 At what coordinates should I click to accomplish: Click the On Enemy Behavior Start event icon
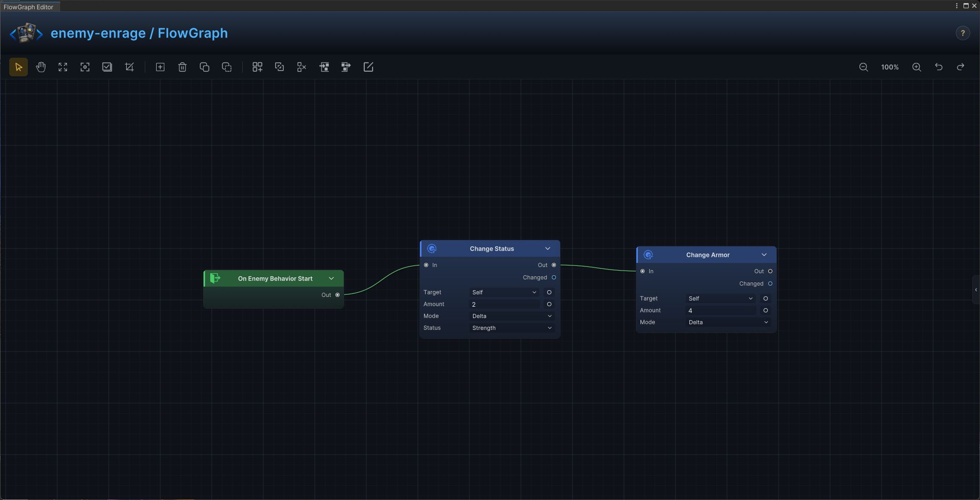coord(215,278)
